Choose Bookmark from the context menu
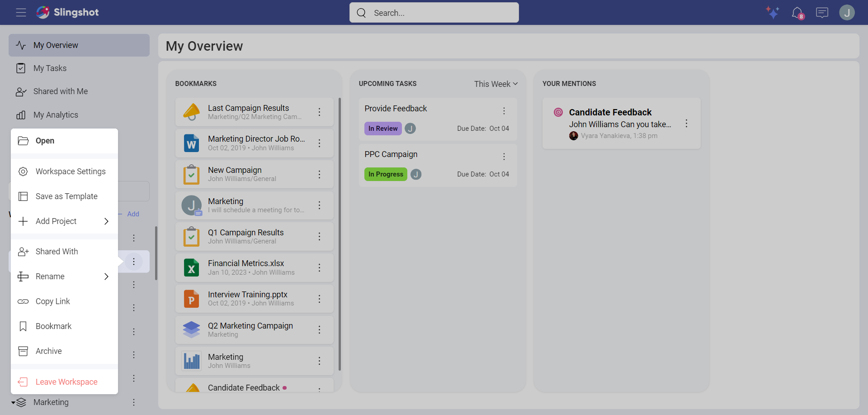 click(64, 326)
